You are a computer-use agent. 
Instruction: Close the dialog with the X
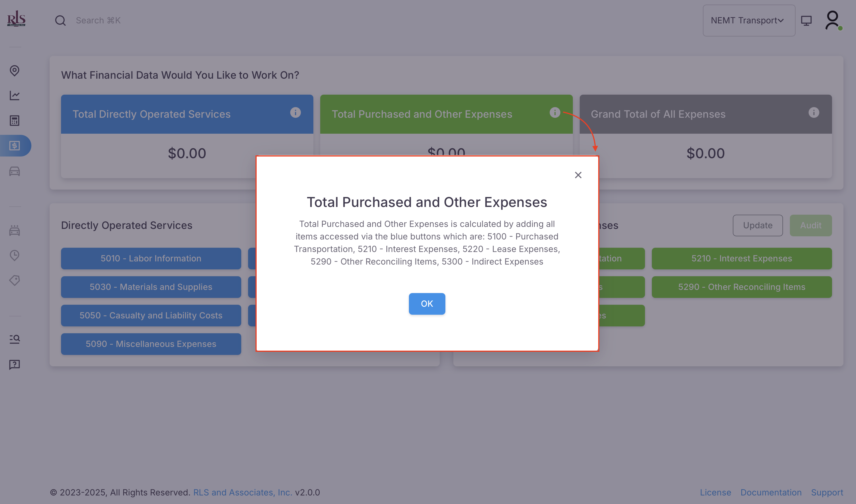tap(578, 175)
